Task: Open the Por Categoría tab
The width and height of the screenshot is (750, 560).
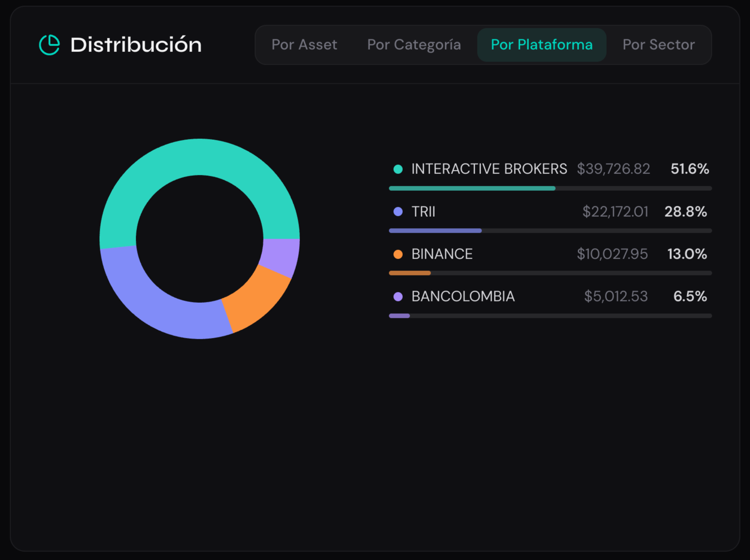Action: coord(414,45)
